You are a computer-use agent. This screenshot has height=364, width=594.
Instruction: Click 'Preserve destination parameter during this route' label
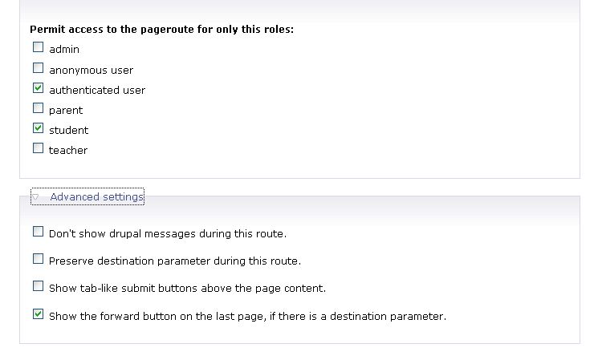175,261
